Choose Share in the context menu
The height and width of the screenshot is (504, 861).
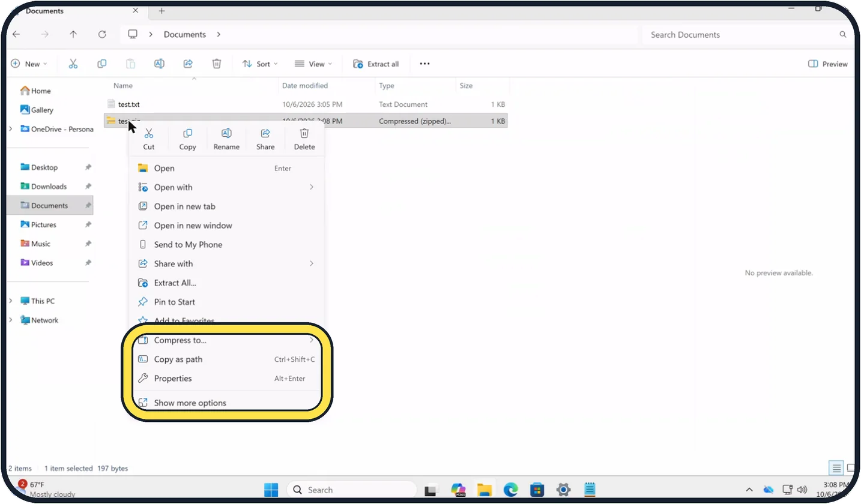pos(265,139)
